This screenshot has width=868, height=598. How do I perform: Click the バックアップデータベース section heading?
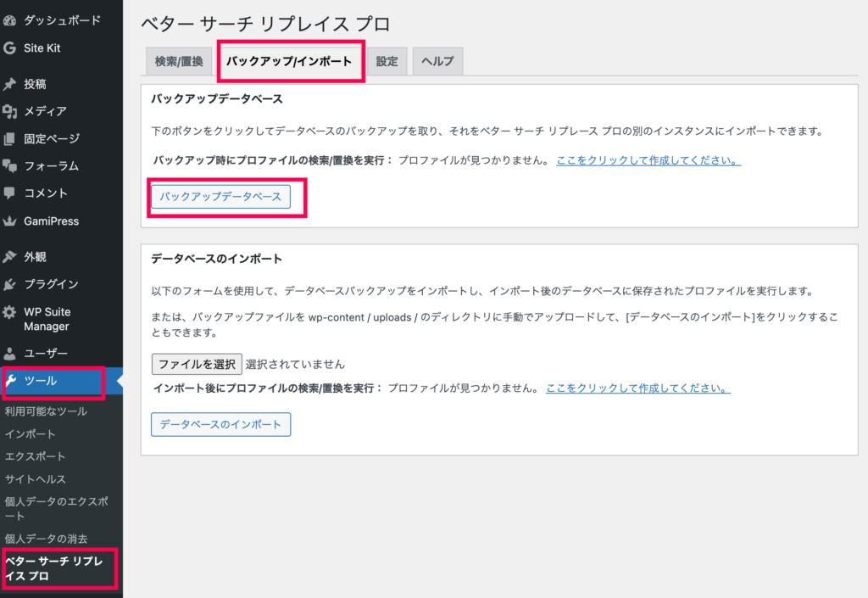click(x=217, y=99)
